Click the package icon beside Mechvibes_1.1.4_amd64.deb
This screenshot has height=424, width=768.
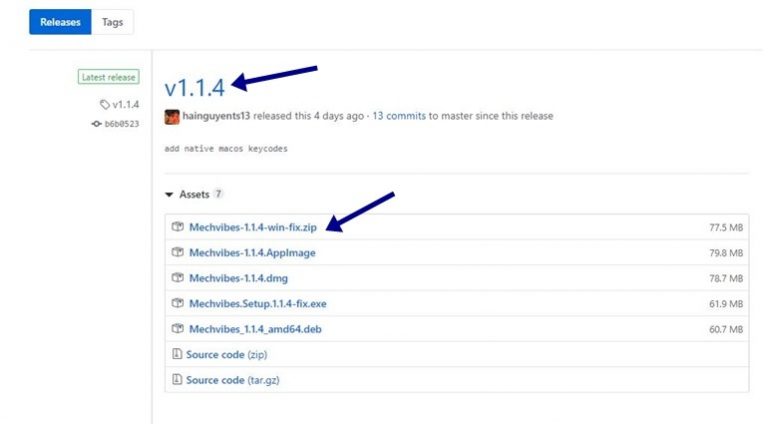coord(178,329)
